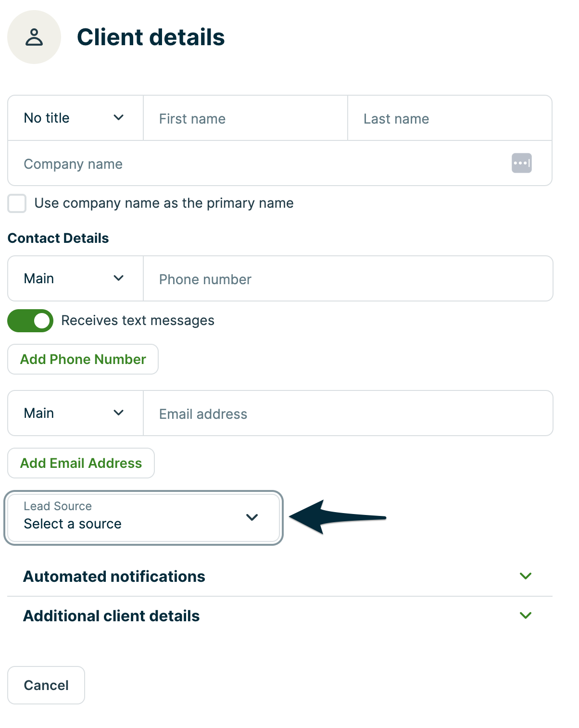This screenshot has height=728, width=579.
Task: Open the No title dropdown
Action: click(75, 118)
